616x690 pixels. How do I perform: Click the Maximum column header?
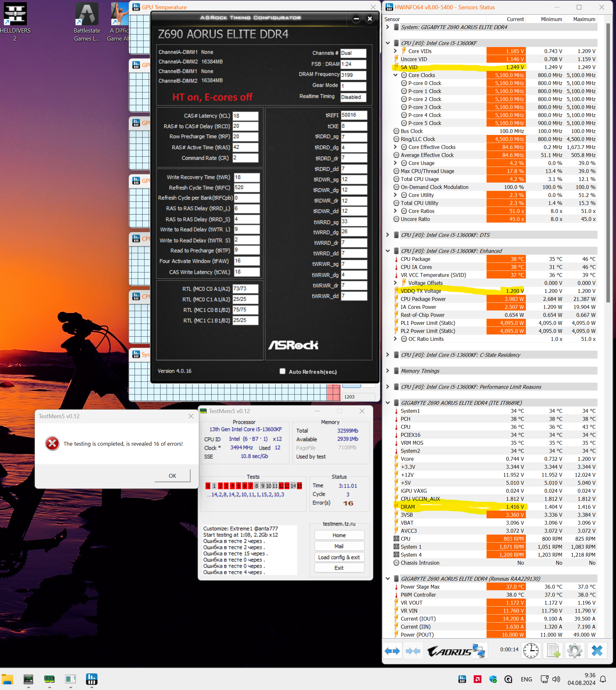pos(584,19)
